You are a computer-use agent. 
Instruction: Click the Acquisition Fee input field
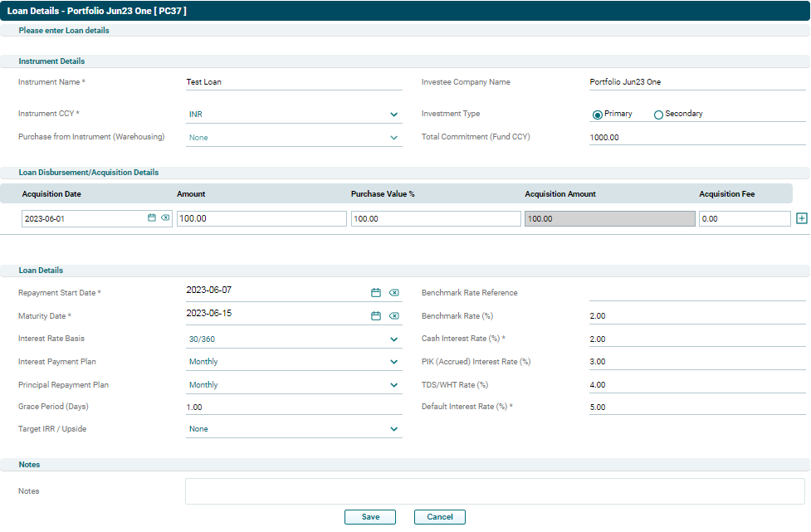pyautogui.click(x=745, y=219)
